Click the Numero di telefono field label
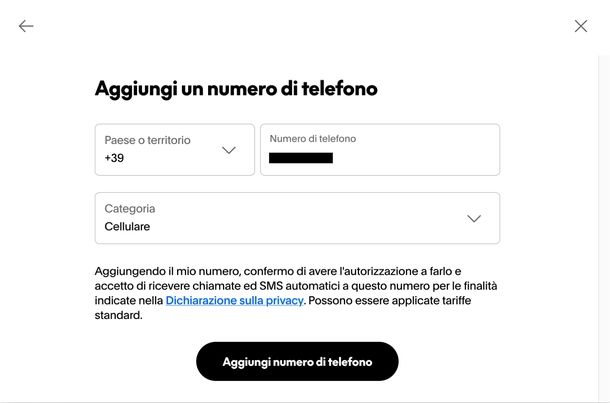 [x=312, y=139]
